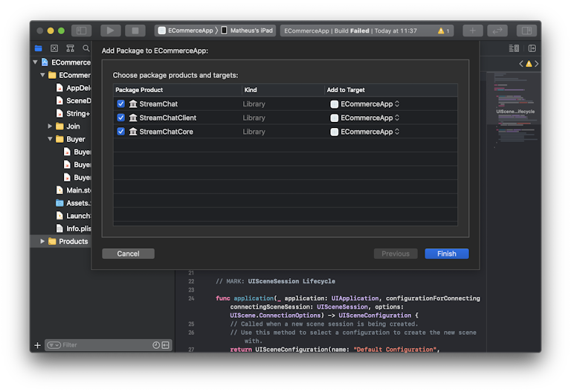Collapse the ECommerce project root
The width and height of the screenshot is (571, 392).
(36, 62)
